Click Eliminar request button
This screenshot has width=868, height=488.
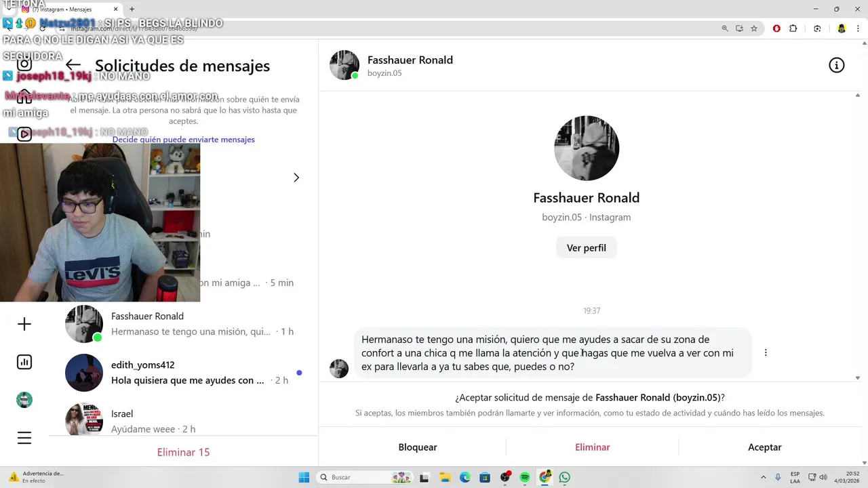pos(593,447)
